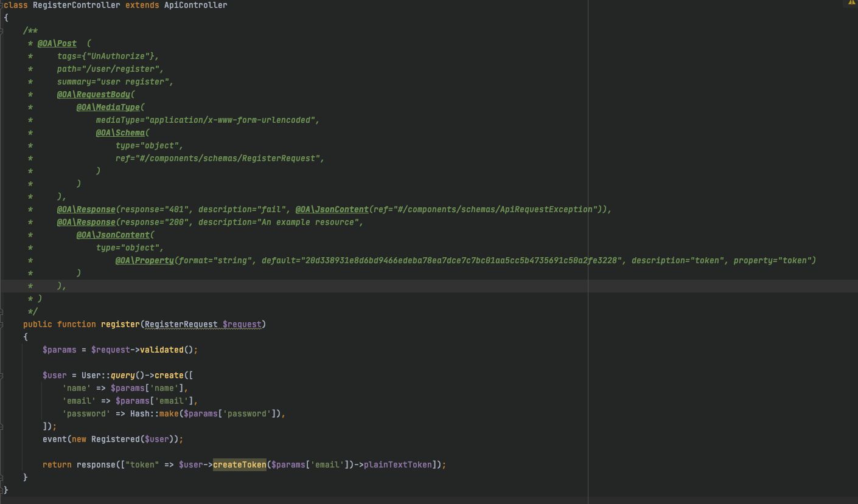Open the @OA\Post annotation link
The width and height of the screenshot is (858, 504).
click(x=57, y=43)
